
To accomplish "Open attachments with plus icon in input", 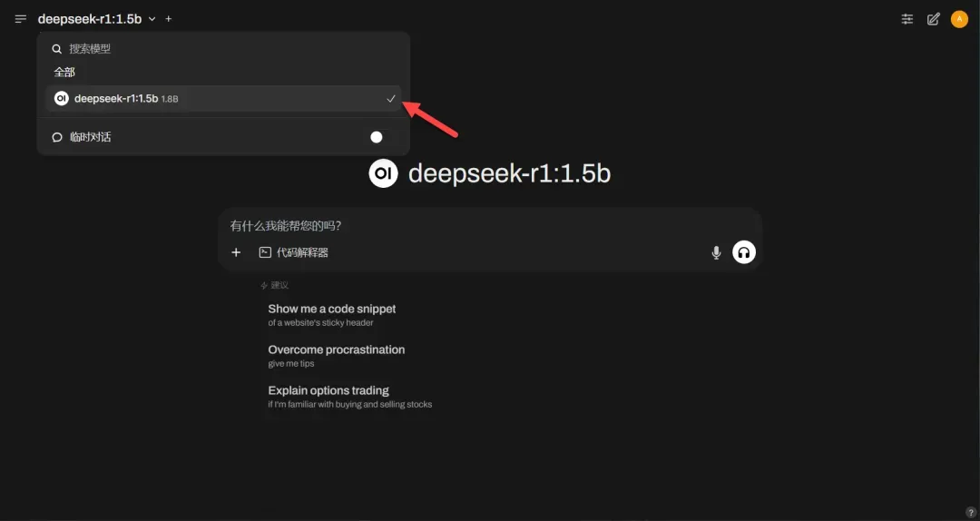I will tap(236, 252).
